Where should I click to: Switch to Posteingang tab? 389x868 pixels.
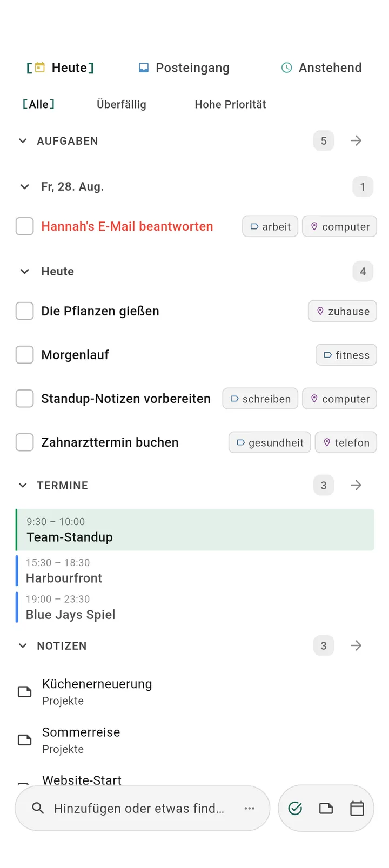click(184, 68)
